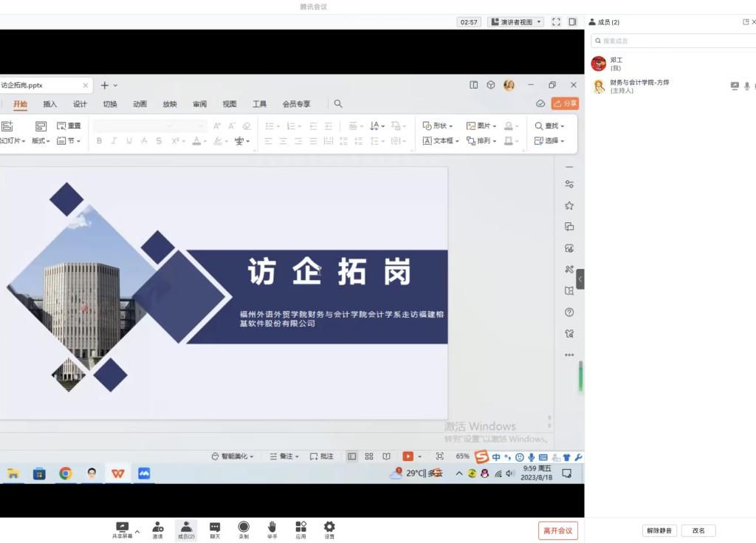Collapse the members panel with the side handle
This screenshot has width=756, height=543.
point(580,279)
